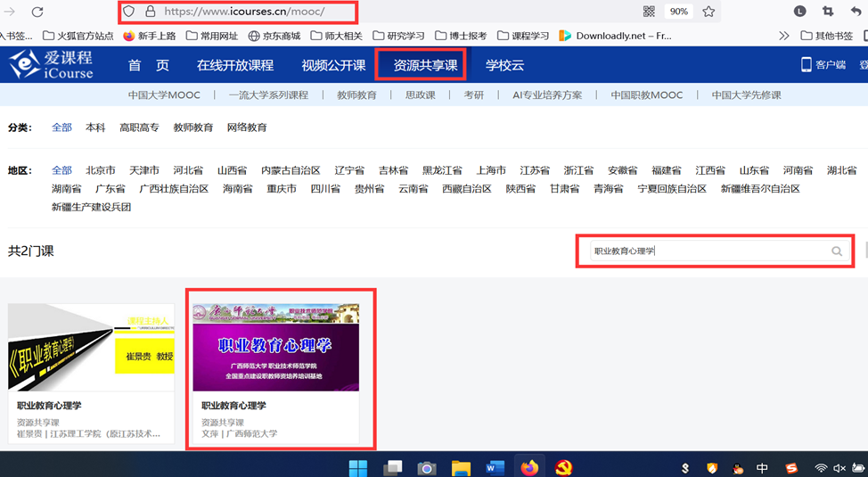This screenshot has width=868, height=477.
Task: Open the Camera app in taskbar
Action: 427,469
